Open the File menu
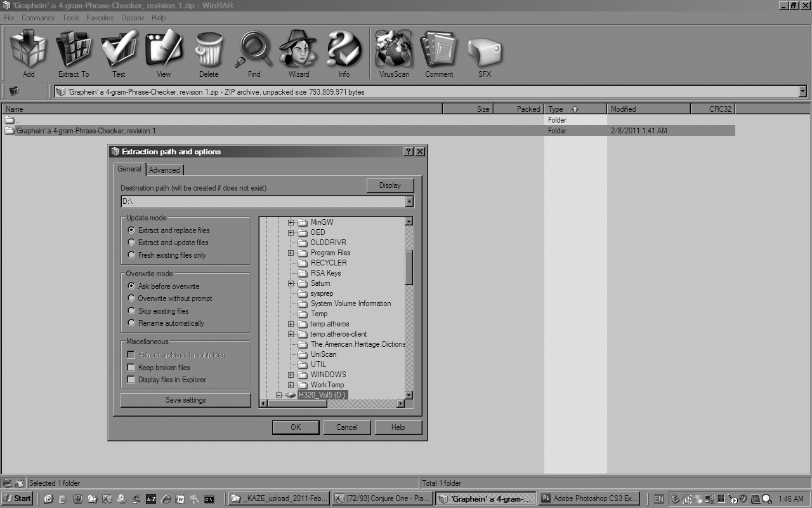The height and width of the screenshot is (508, 812). pyautogui.click(x=9, y=18)
